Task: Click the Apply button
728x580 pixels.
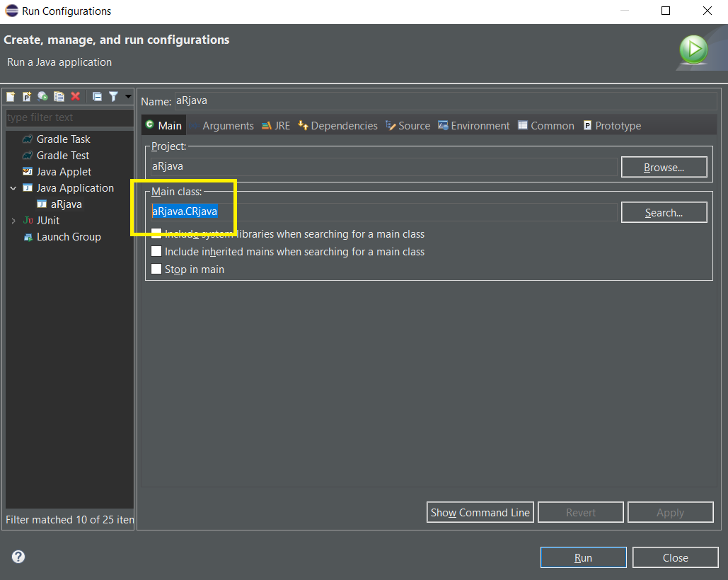Action: coord(671,512)
